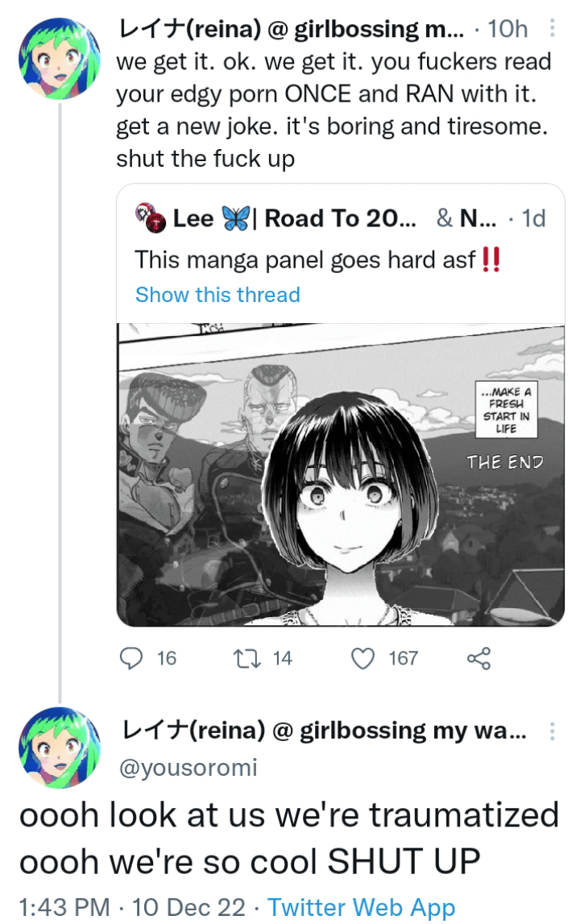
Task: Click the 1d timestamp on quoted tweet
Action: (533, 218)
